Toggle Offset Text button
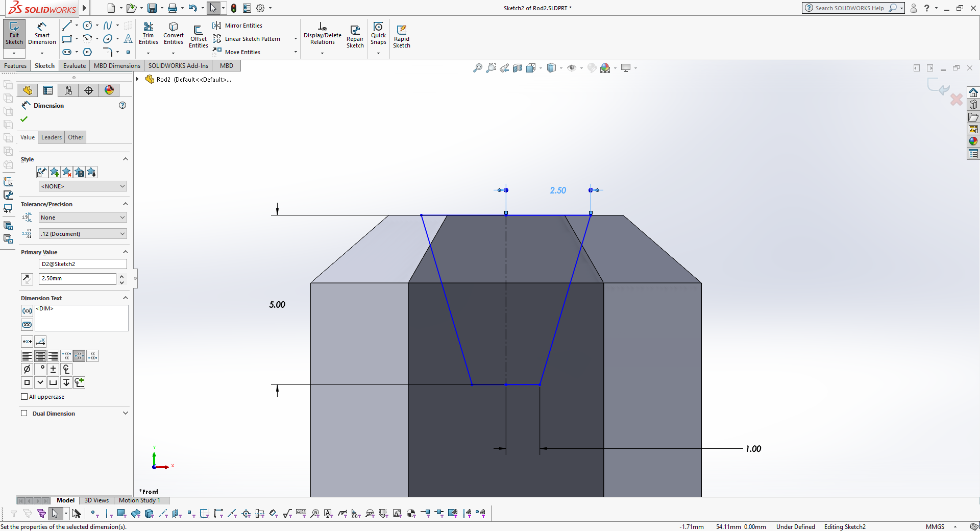Viewport: 980px width, 531px height. point(40,342)
